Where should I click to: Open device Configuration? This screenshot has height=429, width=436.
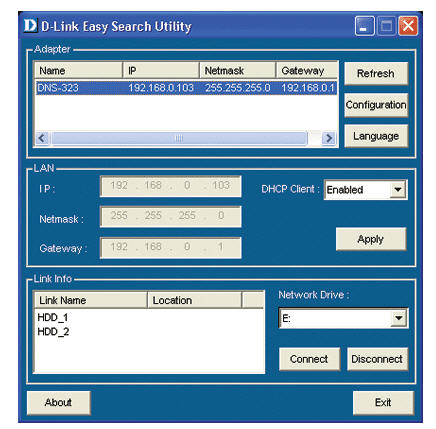pos(376,105)
